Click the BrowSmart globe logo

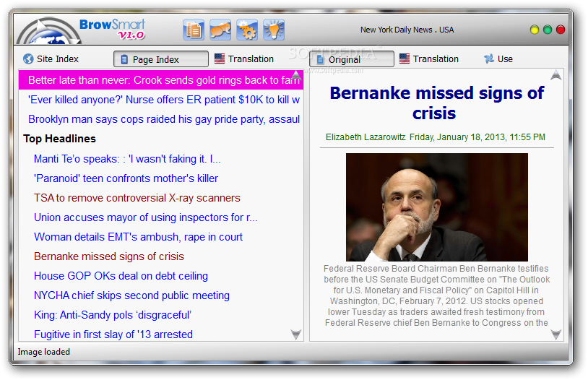point(48,32)
